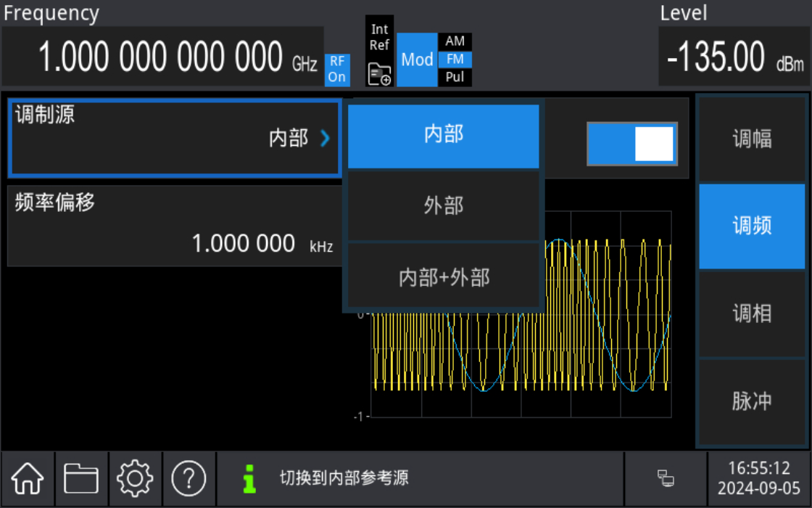Click the green info message icon
812x508 pixels.
pyautogui.click(x=249, y=478)
